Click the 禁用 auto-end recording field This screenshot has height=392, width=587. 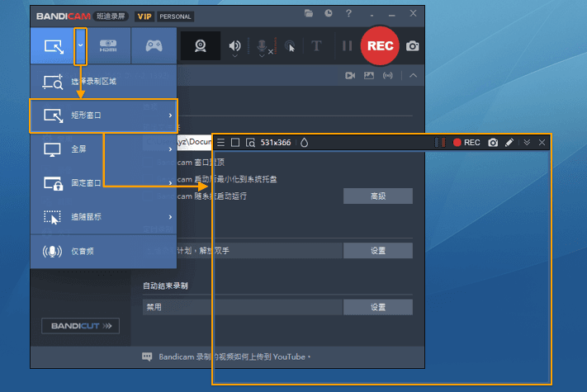point(242,307)
